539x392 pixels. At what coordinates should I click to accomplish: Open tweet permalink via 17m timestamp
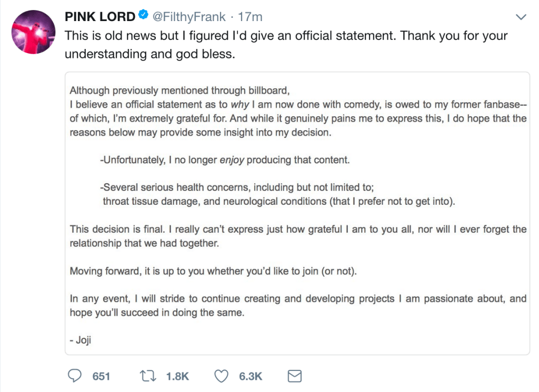[250, 16]
